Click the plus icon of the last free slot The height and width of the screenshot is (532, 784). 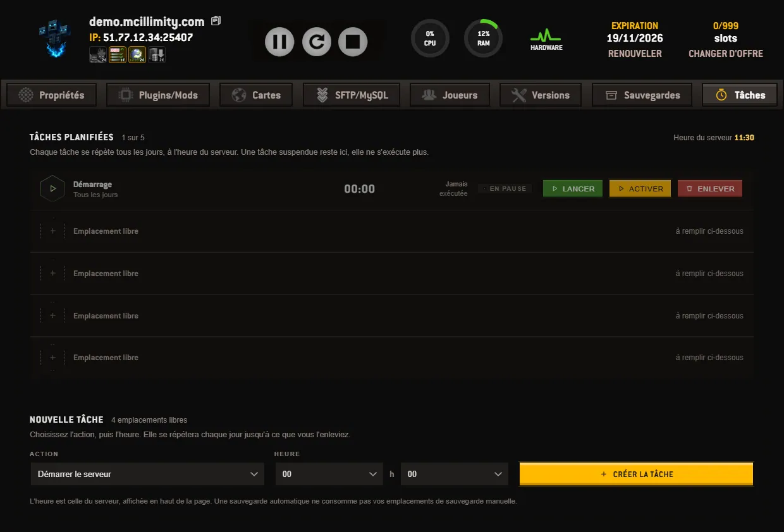tap(52, 358)
